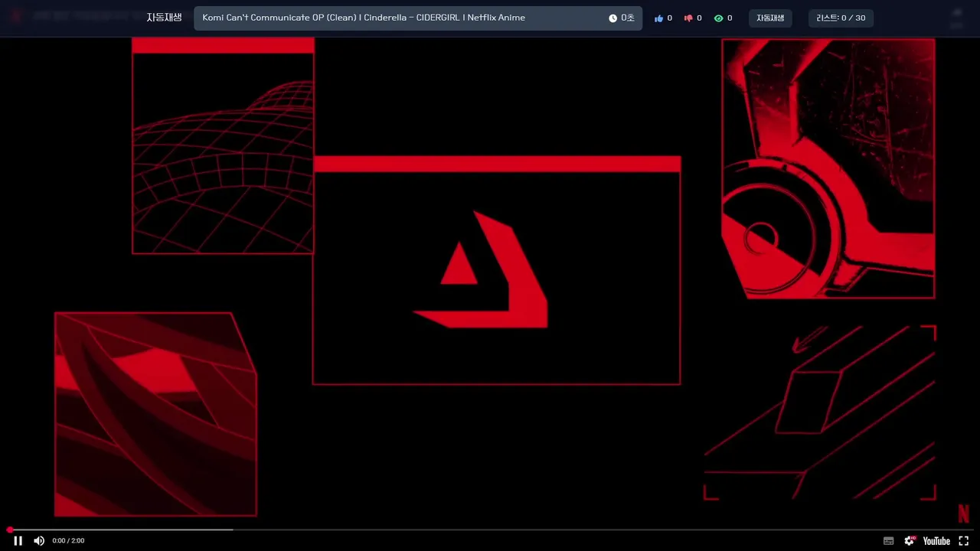Open the 리스트: 0 / 30 playlist button
The width and height of the screenshot is (980, 551).
[841, 18]
